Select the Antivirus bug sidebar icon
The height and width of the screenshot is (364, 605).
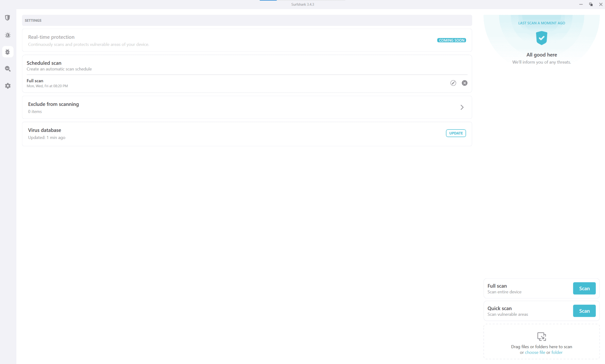[x=8, y=52]
